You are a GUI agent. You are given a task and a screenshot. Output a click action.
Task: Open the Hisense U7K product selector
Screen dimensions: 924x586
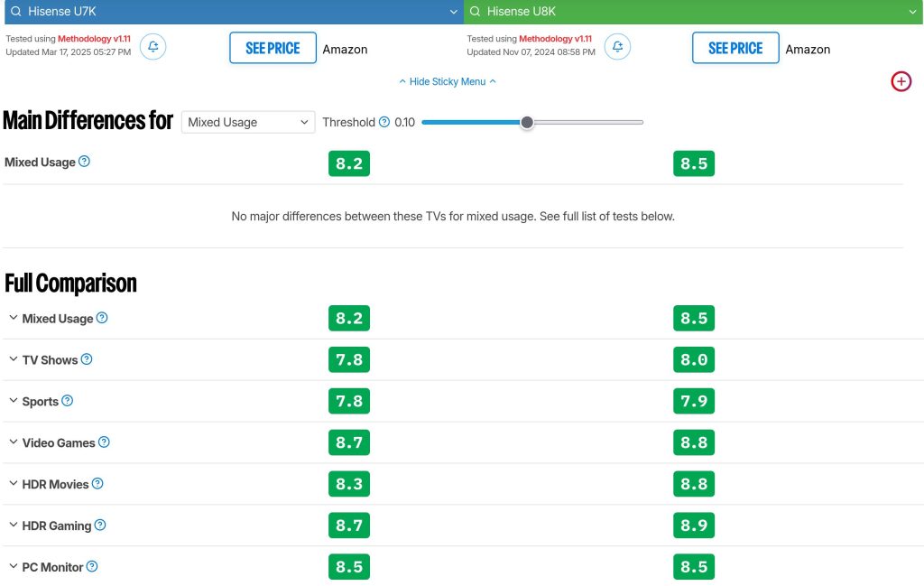[x=231, y=12]
